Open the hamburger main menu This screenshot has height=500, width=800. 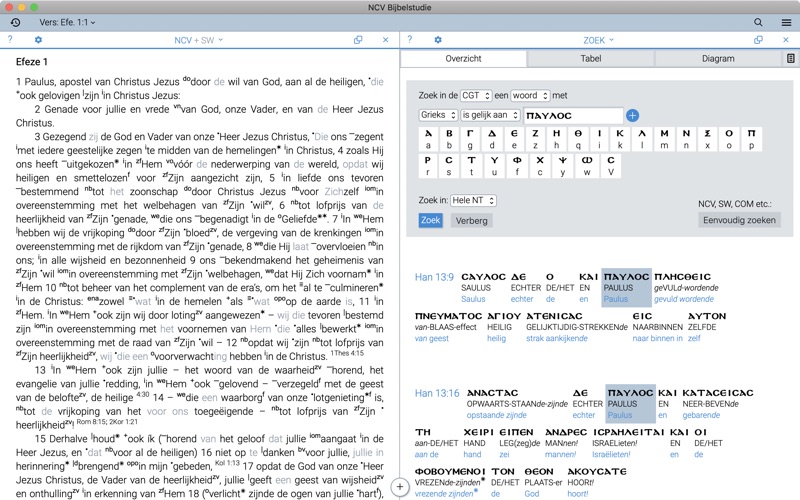(786, 22)
